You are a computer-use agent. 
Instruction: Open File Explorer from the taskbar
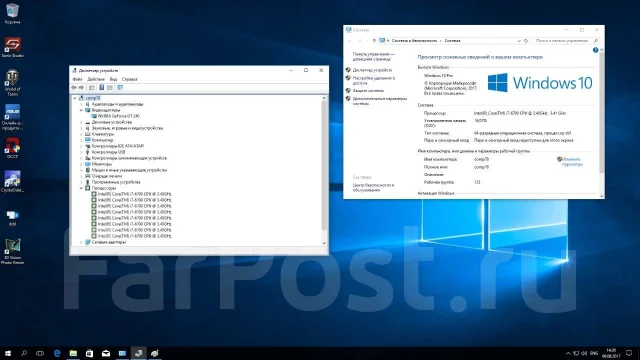click(x=73, y=353)
